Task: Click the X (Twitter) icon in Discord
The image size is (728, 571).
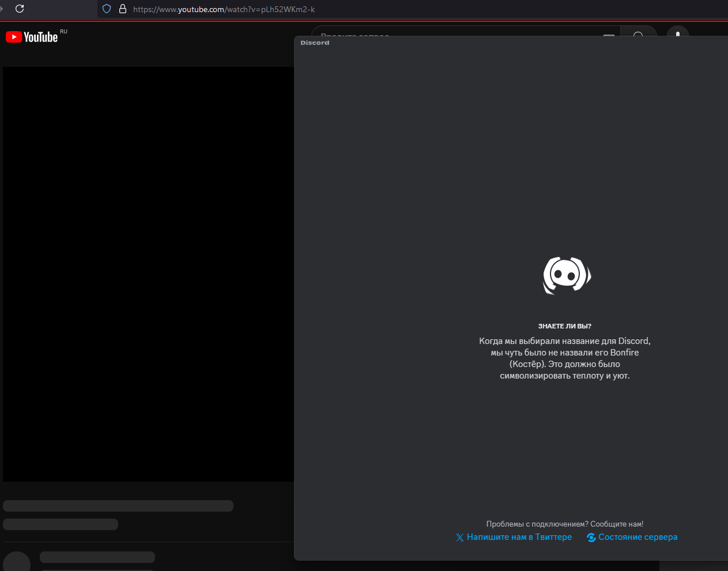Action: 459,538
